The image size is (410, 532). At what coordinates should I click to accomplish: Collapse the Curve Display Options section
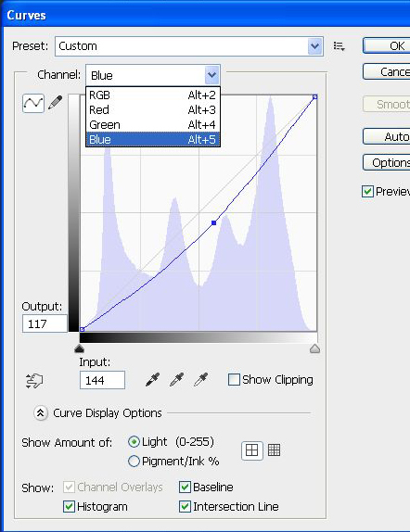coord(41,413)
